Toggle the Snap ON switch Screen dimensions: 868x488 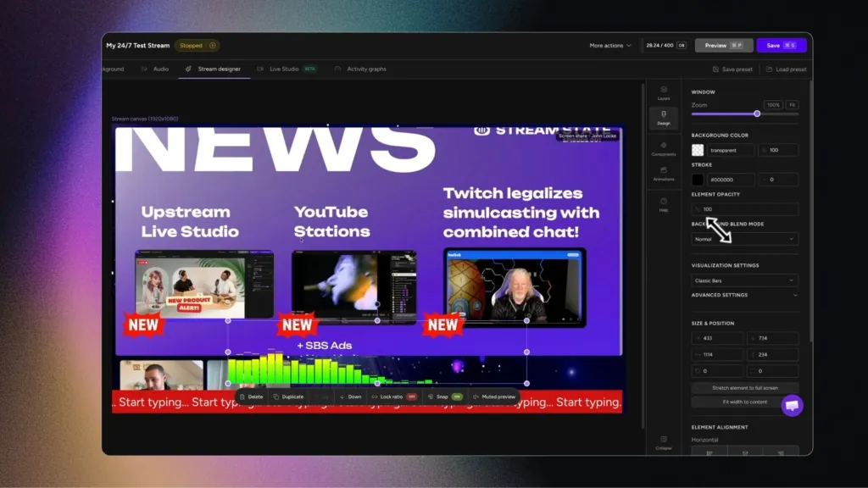(457, 396)
